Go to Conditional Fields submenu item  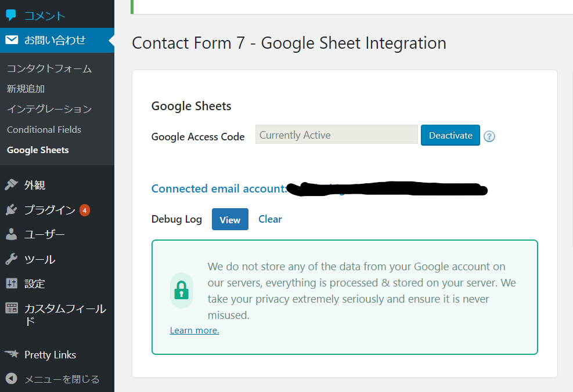point(44,129)
